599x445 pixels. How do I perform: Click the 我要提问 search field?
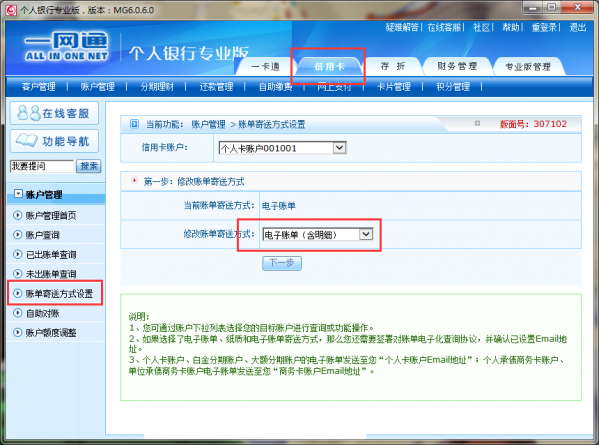point(42,166)
